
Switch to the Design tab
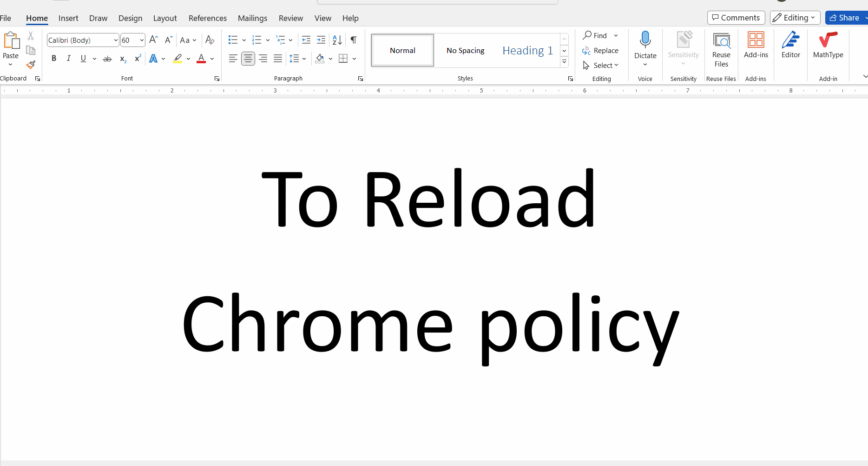130,18
